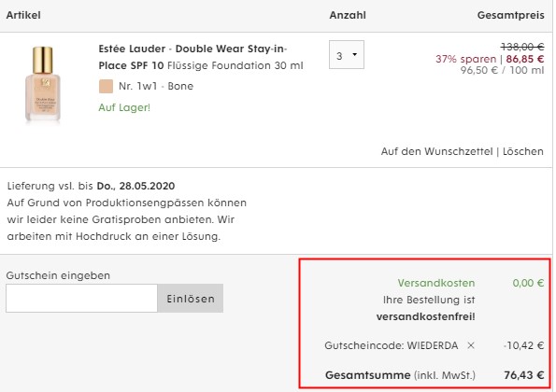Click the Artikel column header
Screen dimensions: 556x392
(x=23, y=15)
